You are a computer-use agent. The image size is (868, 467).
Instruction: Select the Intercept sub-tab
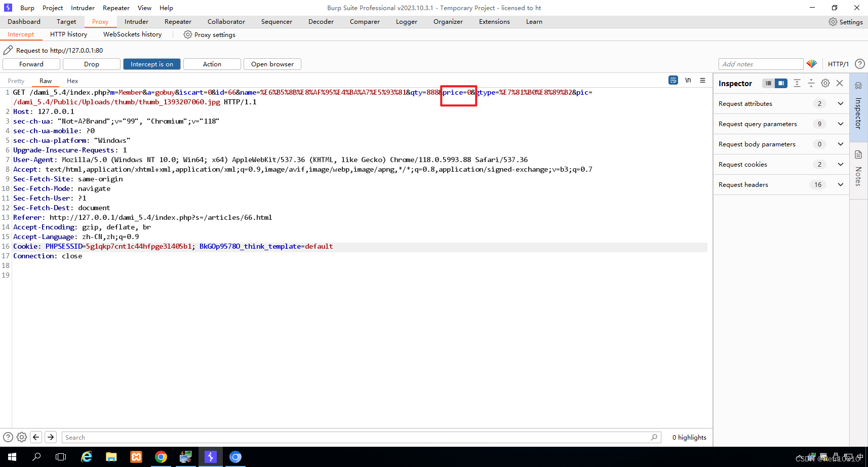[x=21, y=34]
